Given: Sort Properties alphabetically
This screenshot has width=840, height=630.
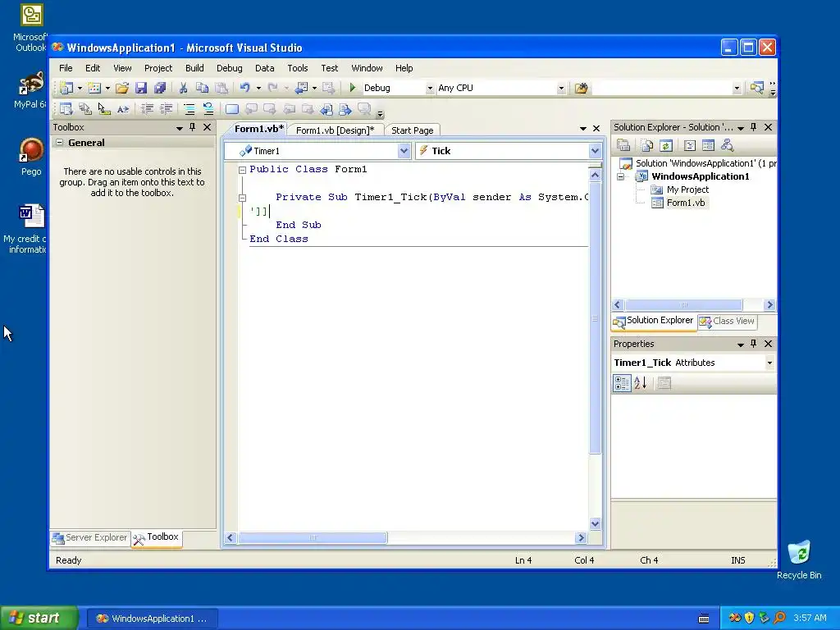Looking at the screenshot, I should pos(641,383).
